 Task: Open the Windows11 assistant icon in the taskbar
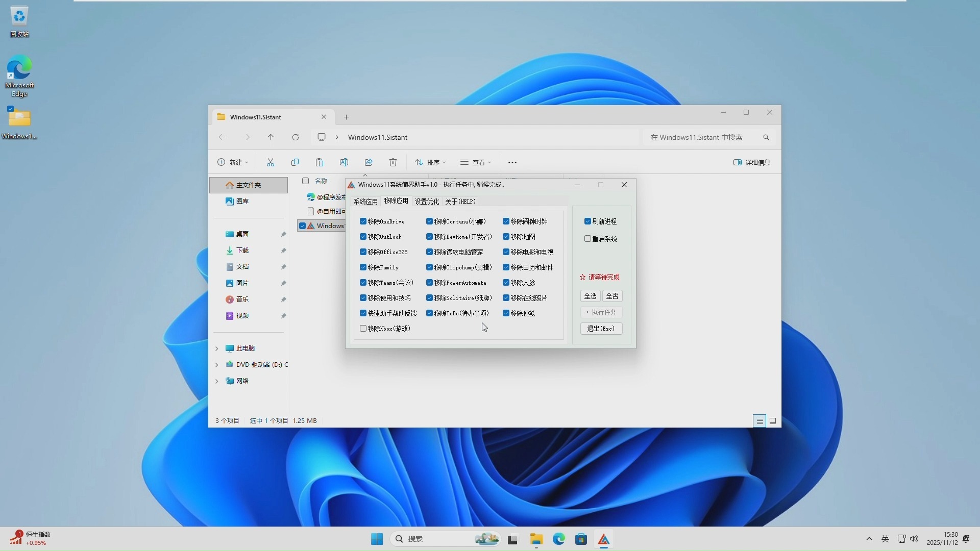coord(604,539)
